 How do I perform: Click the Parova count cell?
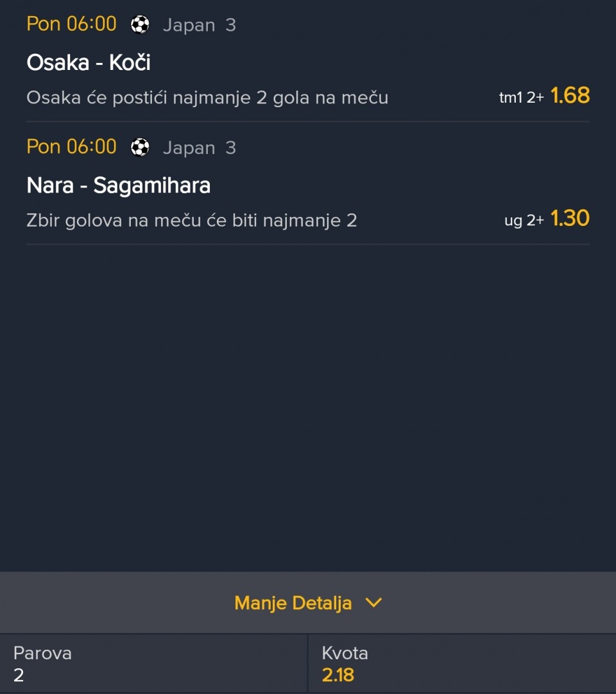(x=19, y=675)
